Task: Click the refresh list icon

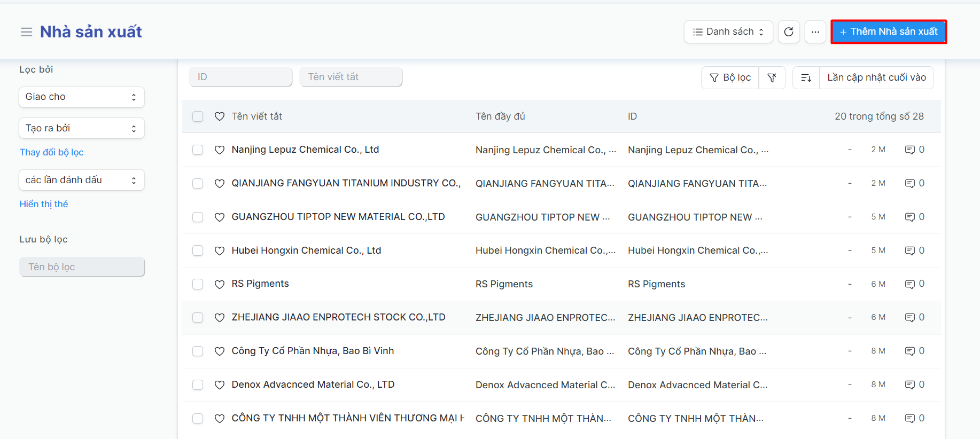Action: 788,32
